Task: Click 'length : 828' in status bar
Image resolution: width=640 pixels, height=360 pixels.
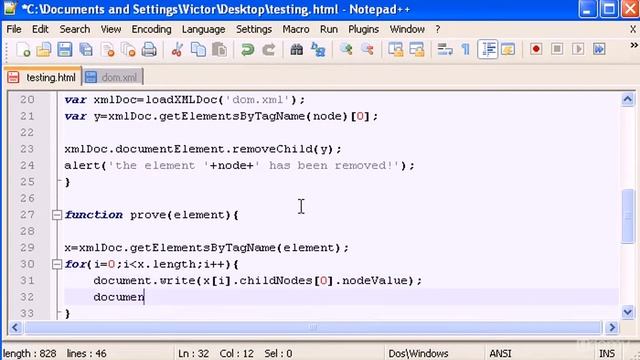Action: point(29,353)
